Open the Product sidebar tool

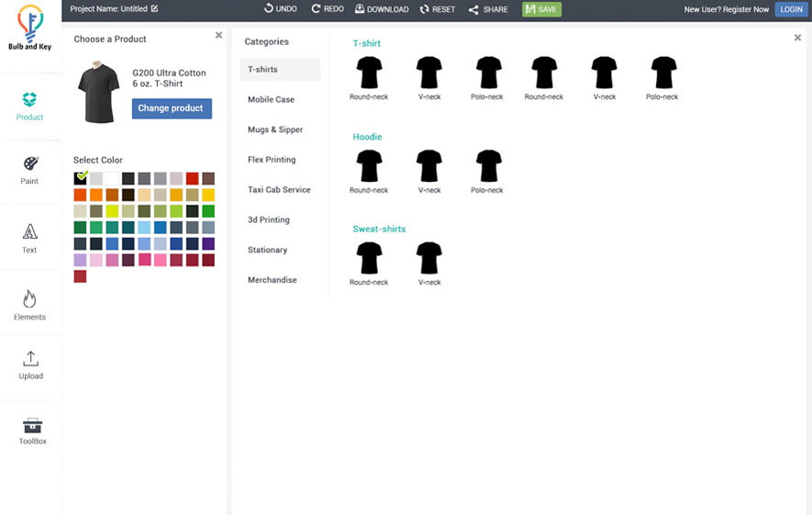pyautogui.click(x=30, y=106)
